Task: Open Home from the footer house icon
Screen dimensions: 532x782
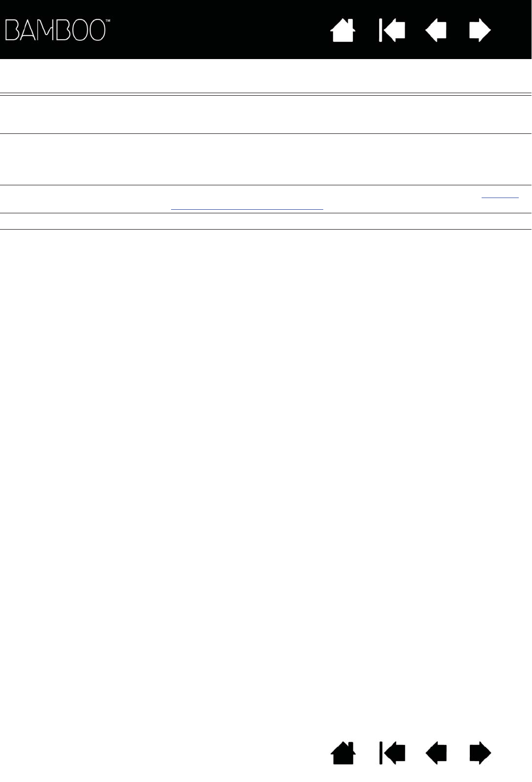Action: pyautogui.click(x=343, y=753)
